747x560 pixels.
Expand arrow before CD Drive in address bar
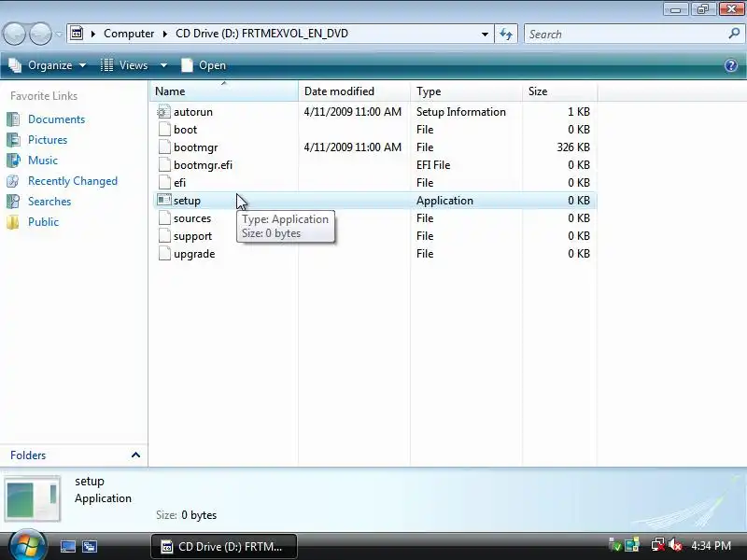[165, 34]
